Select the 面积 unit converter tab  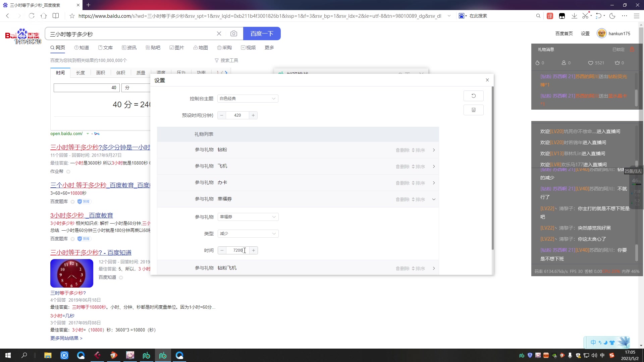pyautogui.click(x=101, y=73)
